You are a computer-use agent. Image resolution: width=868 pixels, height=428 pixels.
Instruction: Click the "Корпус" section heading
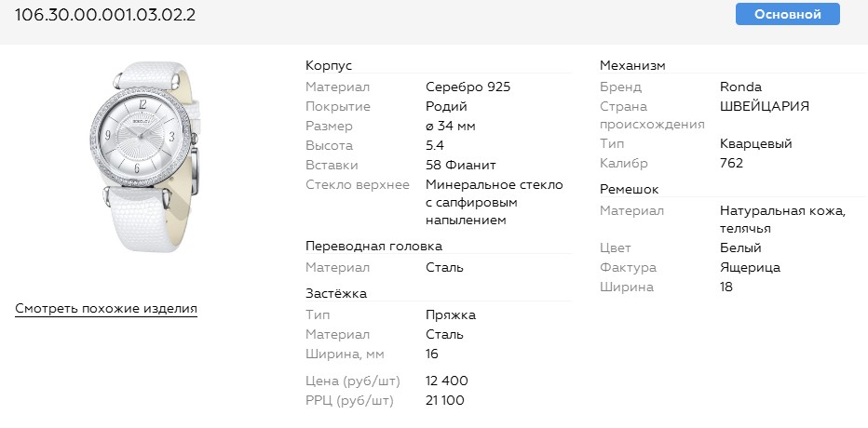[x=329, y=65]
